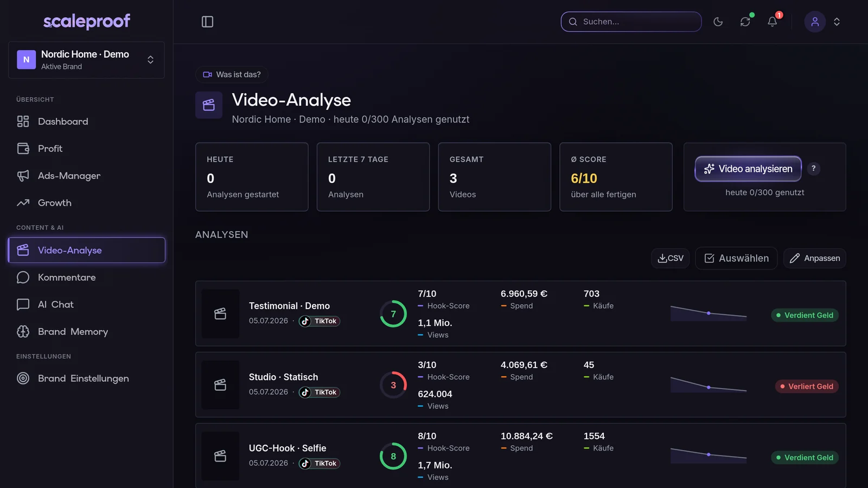Click the spend value 4.069,61 €
Image resolution: width=868 pixels, height=488 pixels.
tap(524, 365)
